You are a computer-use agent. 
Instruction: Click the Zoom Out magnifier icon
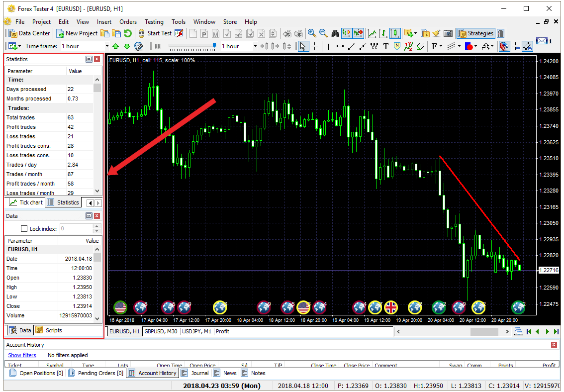[323, 33]
